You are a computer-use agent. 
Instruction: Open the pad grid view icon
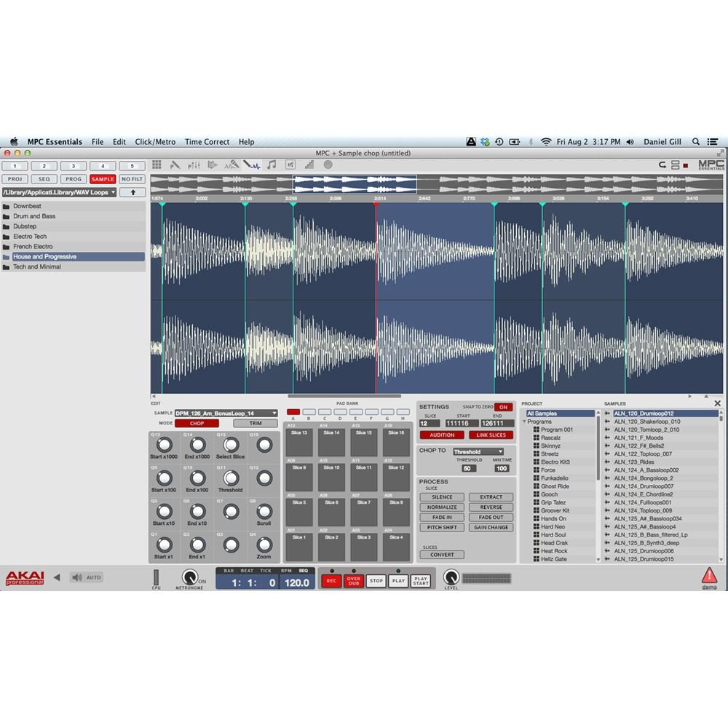pyautogui.click(x=157, y=165)
